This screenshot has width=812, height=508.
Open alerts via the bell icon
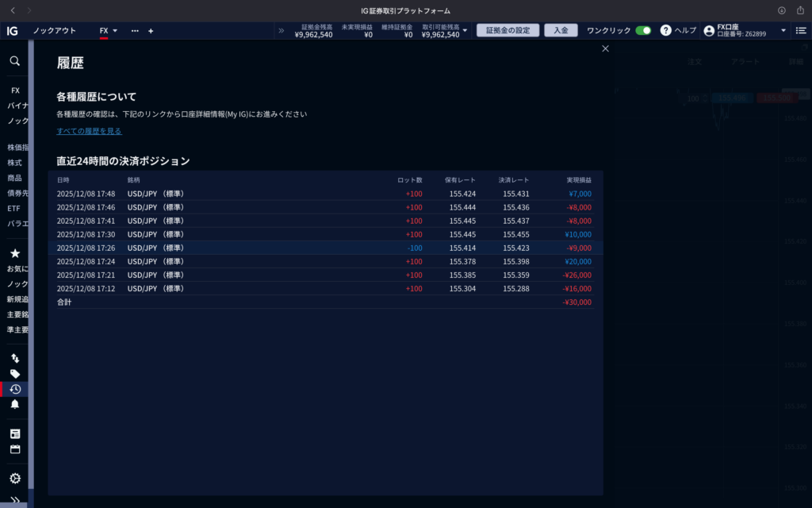click(x=14, y=404)
